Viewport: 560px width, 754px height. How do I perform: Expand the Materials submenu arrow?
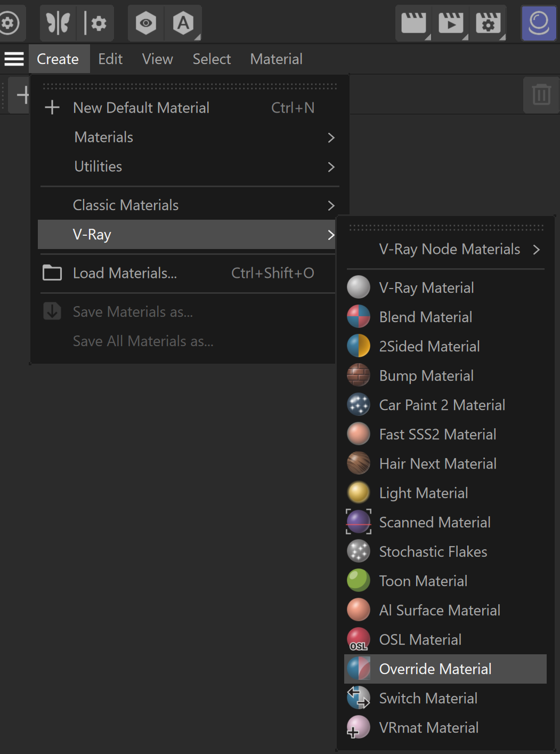point(331,138)
